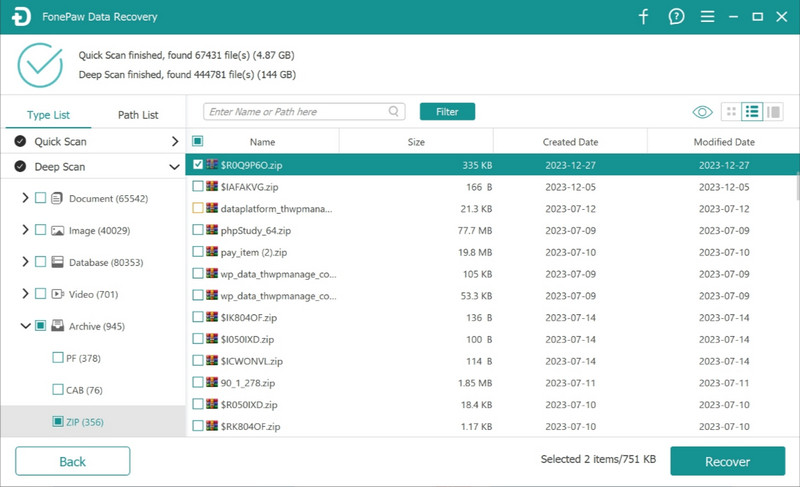The width and height of the screenshot is (800, 487).
Task: Check the Database type checkbox
Action: click(40, 262)
